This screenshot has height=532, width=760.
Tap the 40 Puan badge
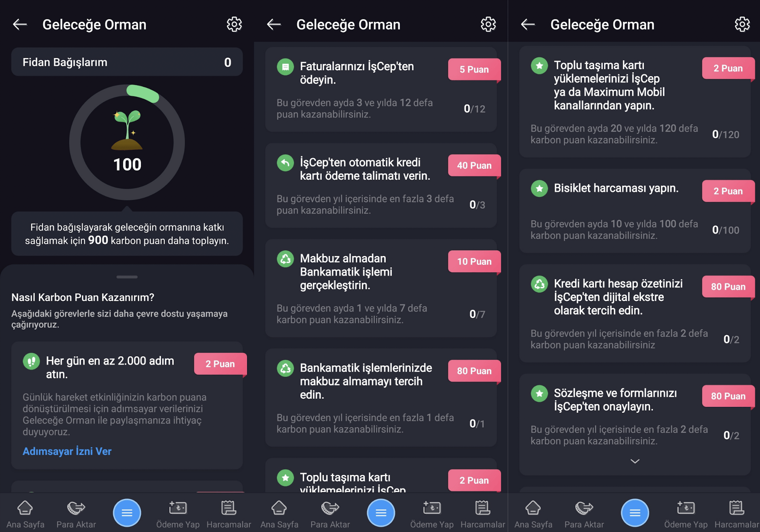click(474, 165)
